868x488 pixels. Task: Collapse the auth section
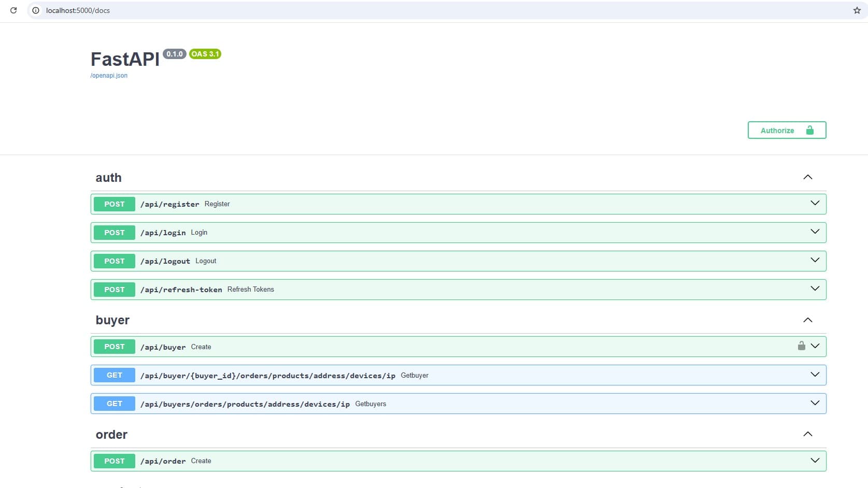[807, 177]
